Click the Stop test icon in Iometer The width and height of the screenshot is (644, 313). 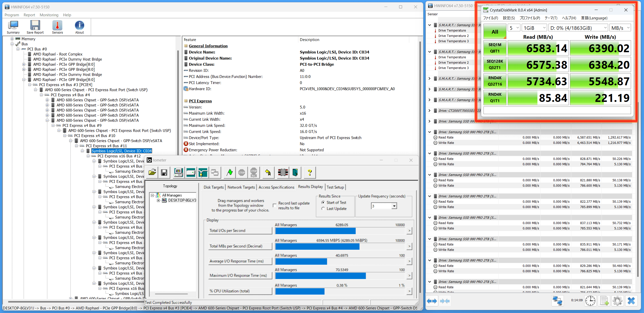(242, 172)
